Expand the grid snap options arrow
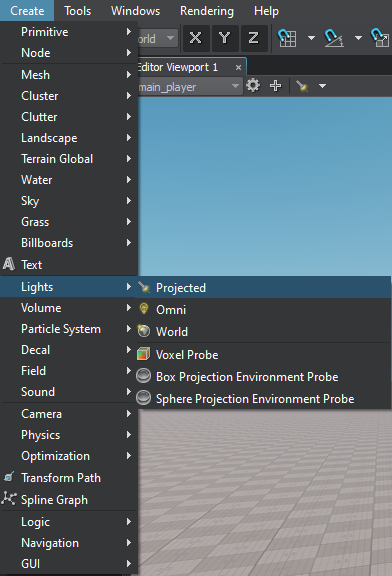This screenshot has height=576, width=392. pos(311,38)
